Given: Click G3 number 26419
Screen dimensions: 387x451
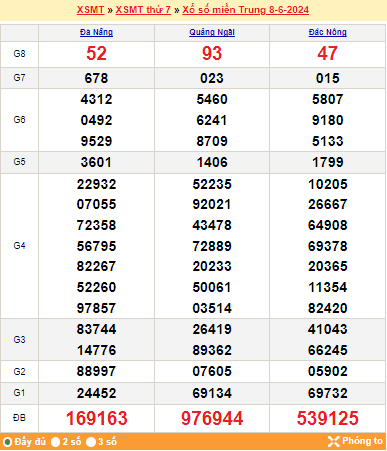Looking at the screenshot, I should pyautogui.click(x=212, y=329).
